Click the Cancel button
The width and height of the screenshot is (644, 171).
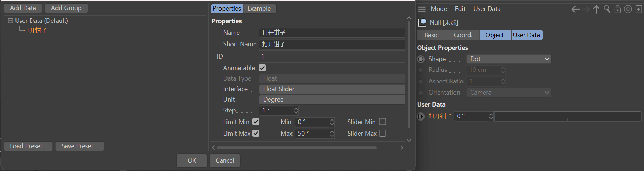coord(225,160)
